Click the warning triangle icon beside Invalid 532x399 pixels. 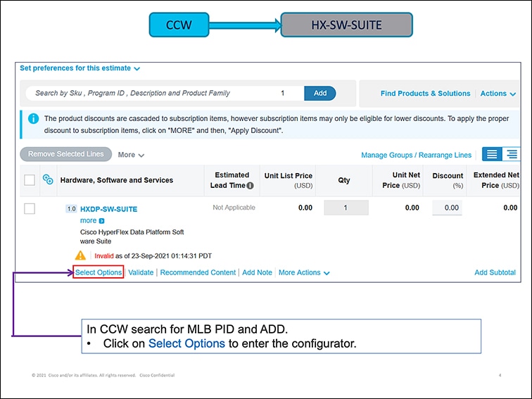pos(80,255)
